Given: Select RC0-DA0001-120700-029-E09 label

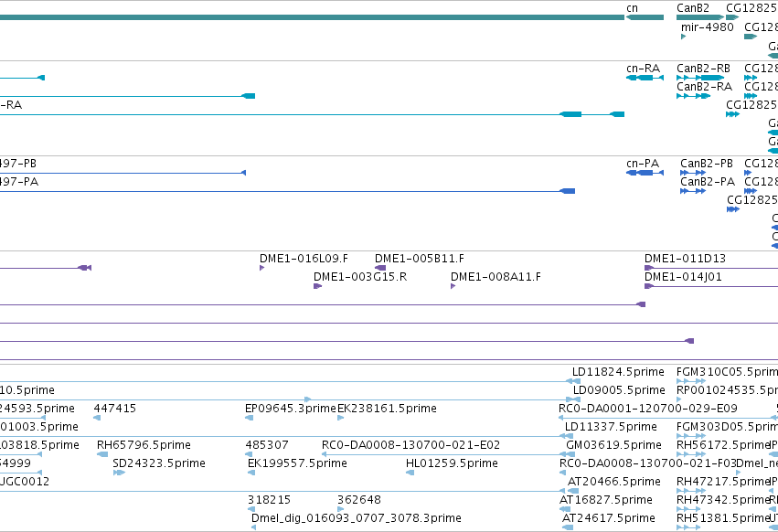Looking at the screenshot, I should click(648, 409).
